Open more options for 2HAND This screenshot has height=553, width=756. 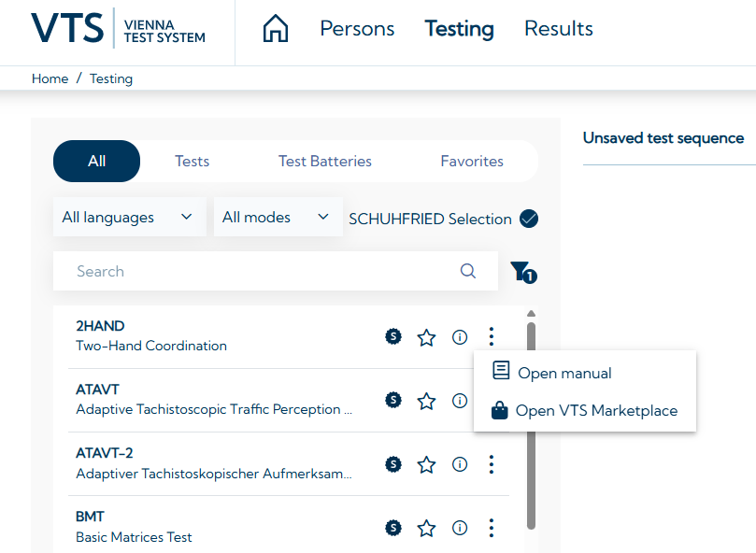tap(492, 337)
